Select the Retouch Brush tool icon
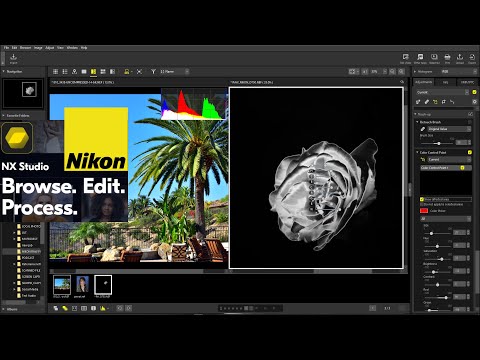The height and width of the screenshot is (360, 480). (427, 102)
